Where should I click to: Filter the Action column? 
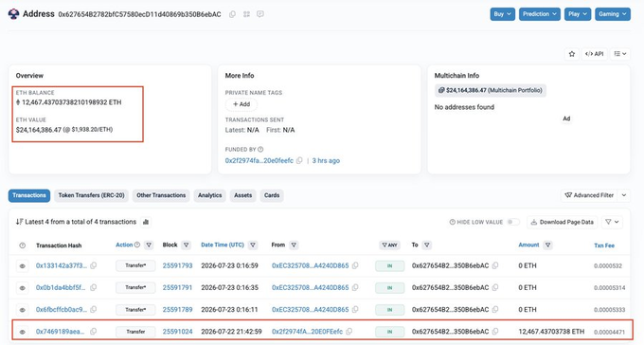click(x=149, y=245)
